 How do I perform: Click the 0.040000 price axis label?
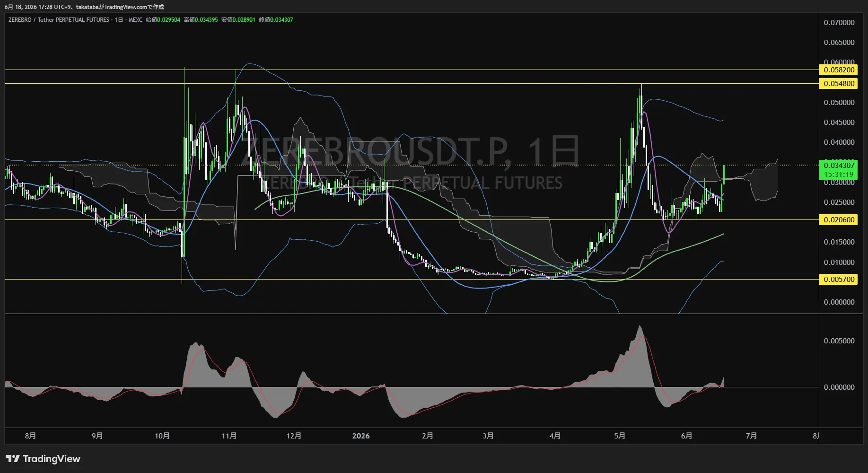point(839,142)
